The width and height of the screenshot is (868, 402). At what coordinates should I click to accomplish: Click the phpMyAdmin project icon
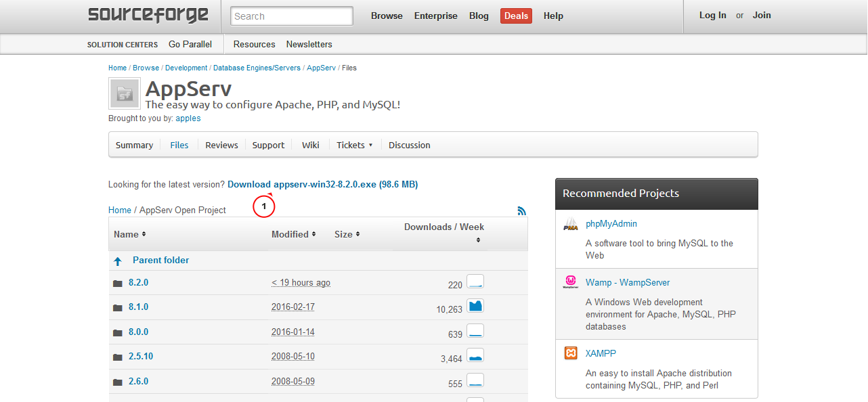point(571,225)
